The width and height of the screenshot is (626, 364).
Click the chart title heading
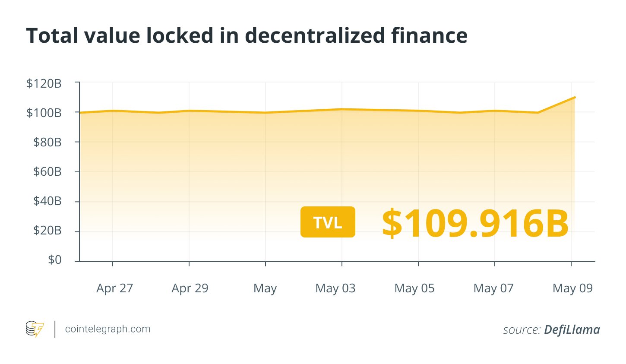coord(247,35)
